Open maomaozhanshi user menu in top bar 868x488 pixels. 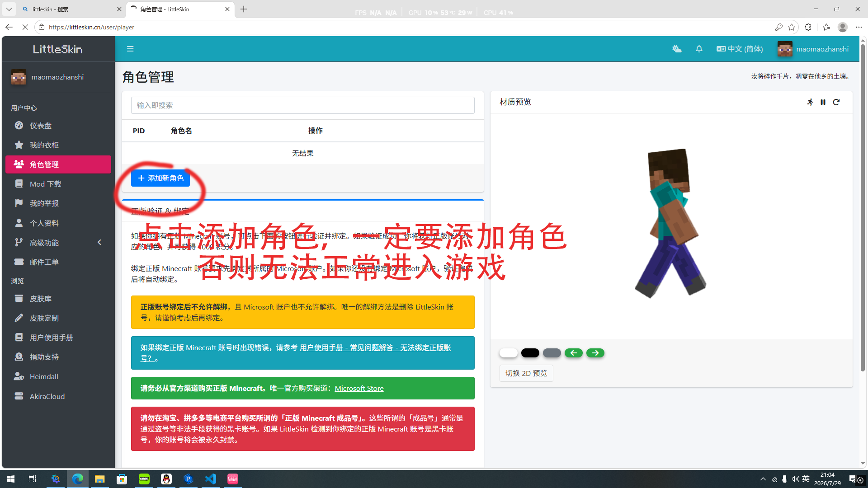[813, 49]
